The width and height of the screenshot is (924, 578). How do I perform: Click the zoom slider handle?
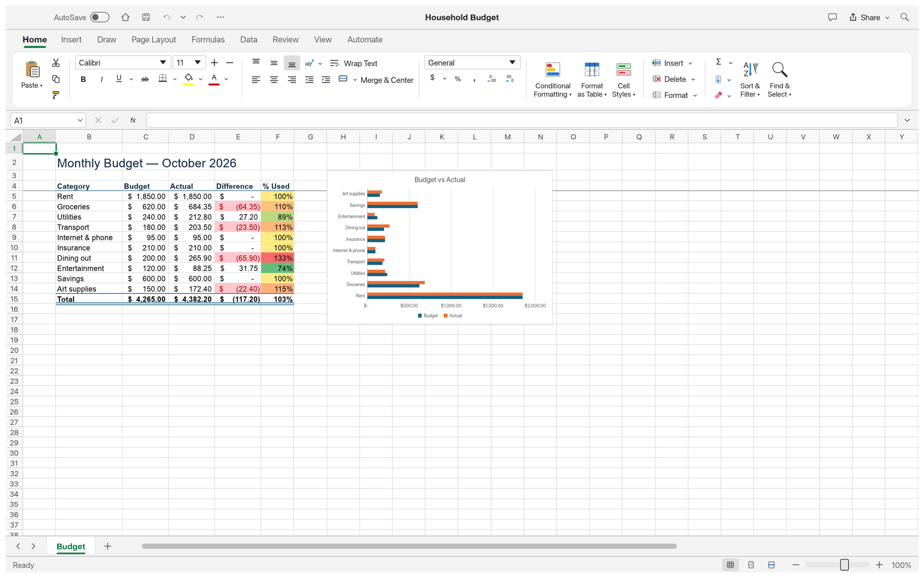pos(844,565)
